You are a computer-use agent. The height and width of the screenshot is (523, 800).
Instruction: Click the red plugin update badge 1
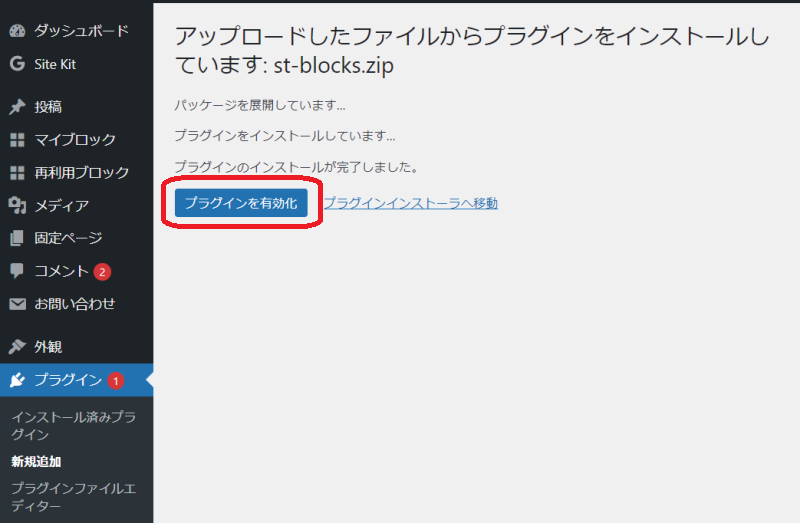click(x=115, y=380)
